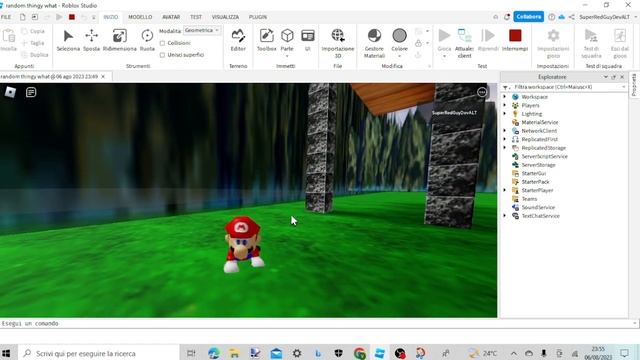Expand the ReplicatedStorage node
Viewport: 640px width, 360px height.
point(504,148)
